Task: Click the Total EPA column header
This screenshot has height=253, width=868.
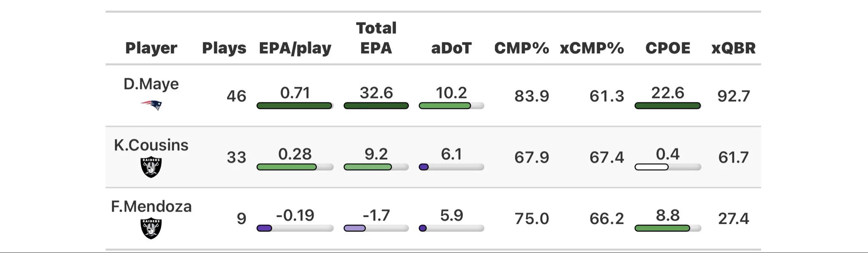Action: tap(376, 38)
